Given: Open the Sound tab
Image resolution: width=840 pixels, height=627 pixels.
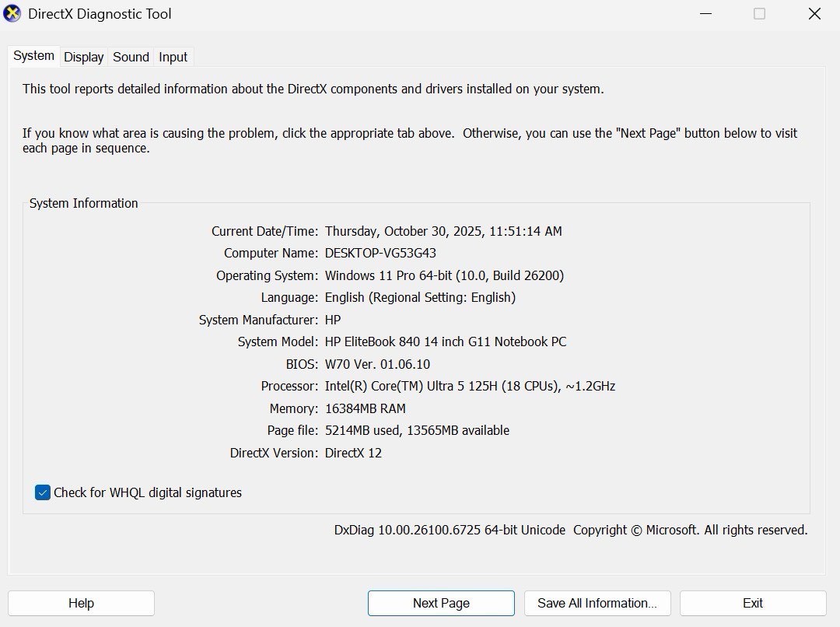Looking at the screenshot, I should (x=130, y=57).
